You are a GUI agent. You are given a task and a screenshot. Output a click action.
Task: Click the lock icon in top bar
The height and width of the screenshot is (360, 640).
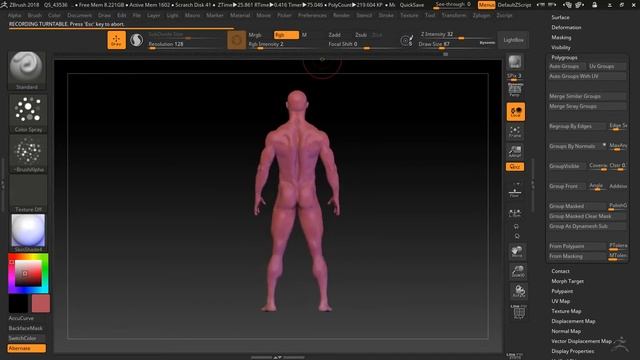tap(594, 5)
